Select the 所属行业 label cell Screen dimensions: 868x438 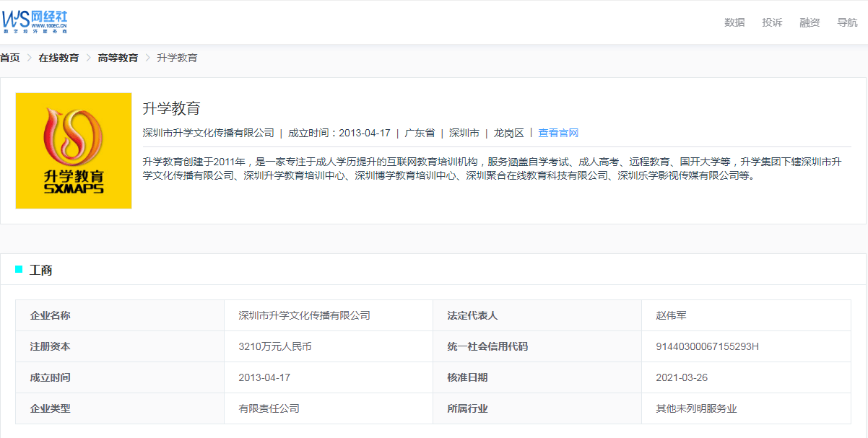point(537,408)
